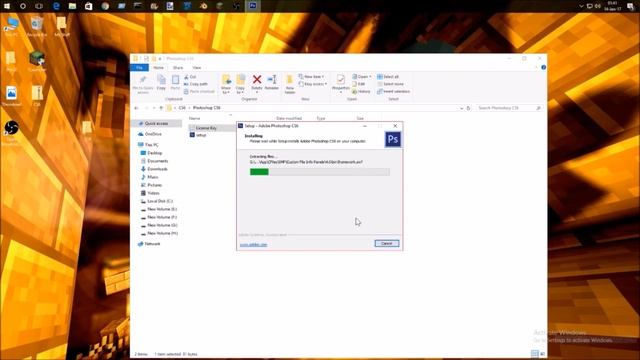Click the Copy icon in the Explorer ribbon

[161, 82]
